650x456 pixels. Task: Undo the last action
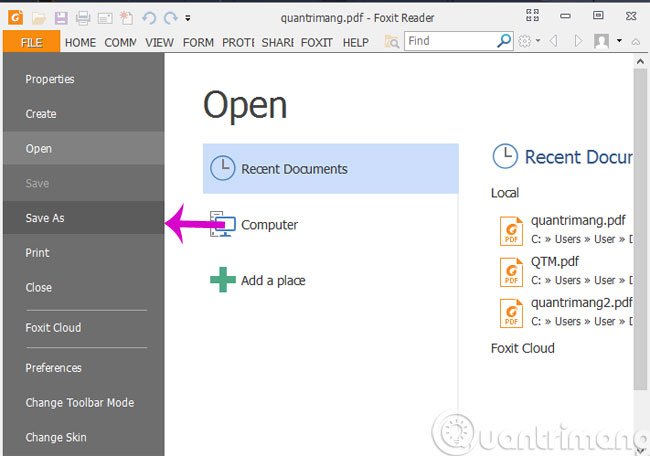(x=149, y=18)
